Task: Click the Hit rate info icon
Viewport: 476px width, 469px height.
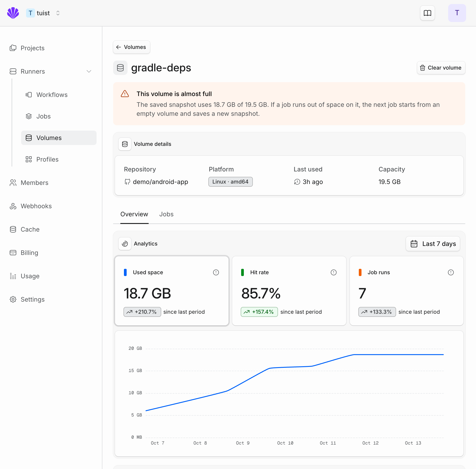Action: coord(333,272)
